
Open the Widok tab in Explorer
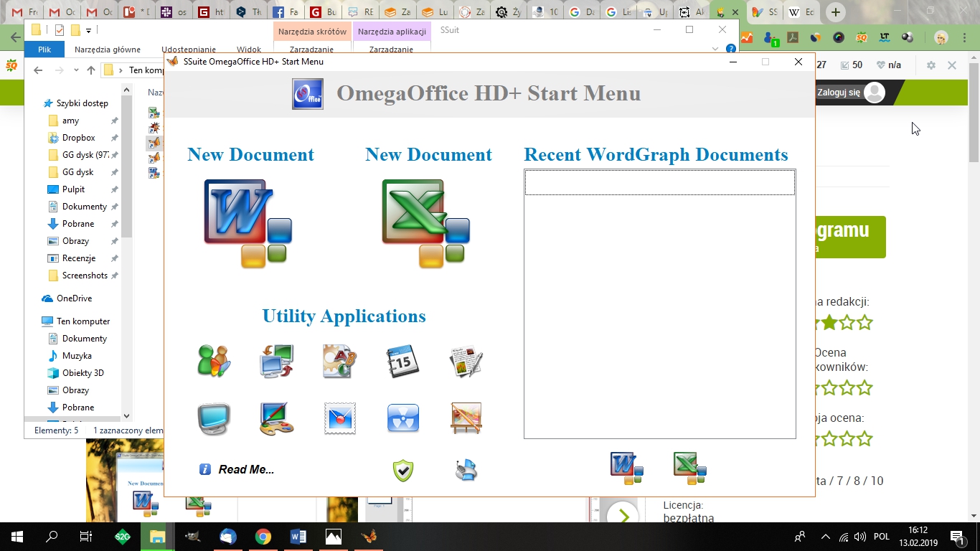pyautogui.click(x=249, y=50)
